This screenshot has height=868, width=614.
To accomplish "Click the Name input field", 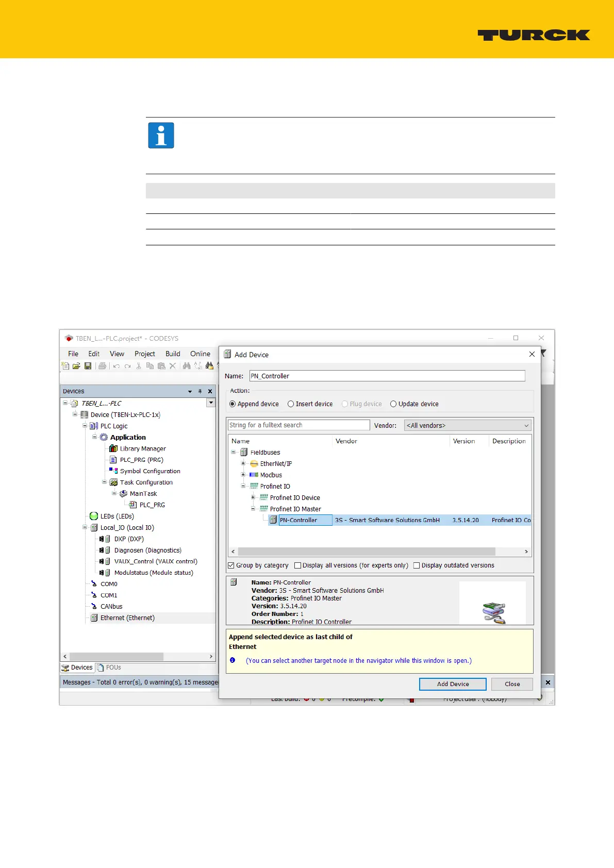I will tap(387, 376).
